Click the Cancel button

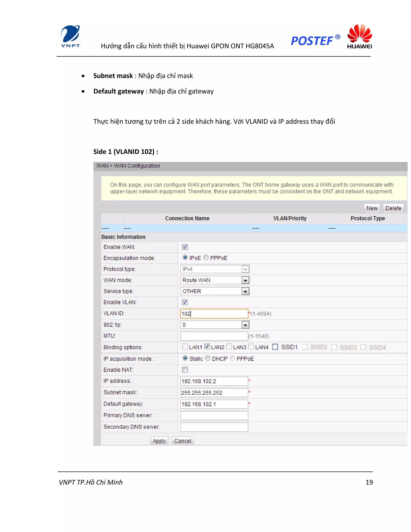click(183, 441)
